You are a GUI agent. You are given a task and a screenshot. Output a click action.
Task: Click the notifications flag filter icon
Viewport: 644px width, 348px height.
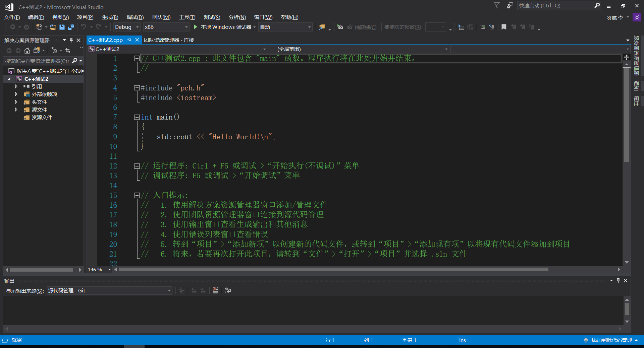coord(497,5)
